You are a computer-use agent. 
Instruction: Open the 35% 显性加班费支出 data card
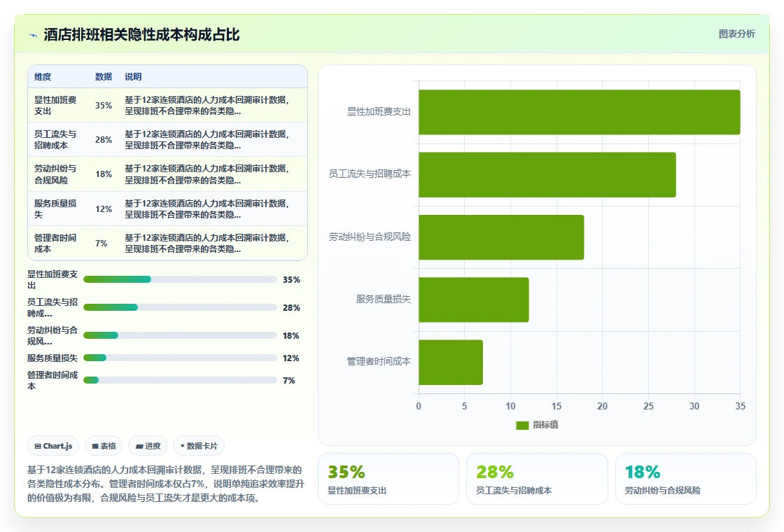click(x=388, y=479)
